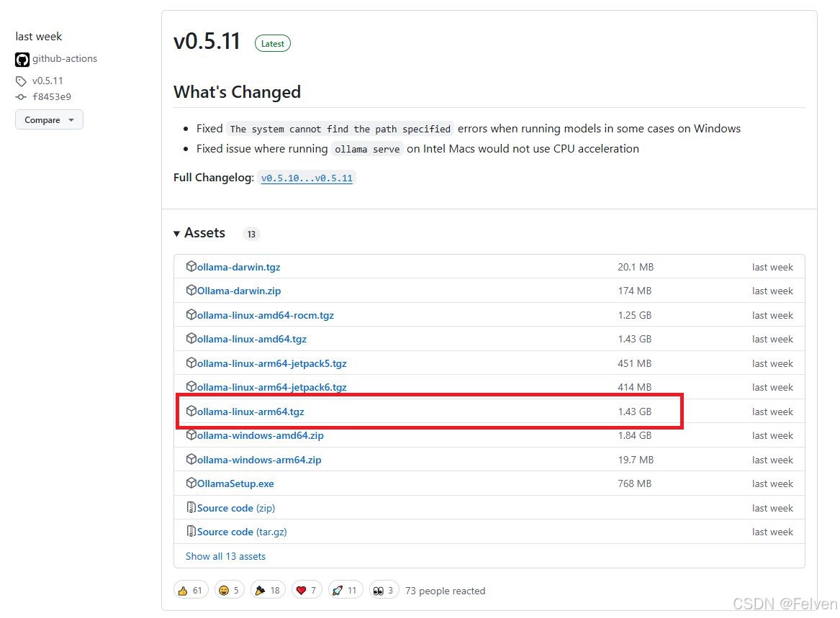Download ollama-linux-arm64.tgz
Image resolution: width=840 pixels, height=618 pixels.
tap(250, 412)
